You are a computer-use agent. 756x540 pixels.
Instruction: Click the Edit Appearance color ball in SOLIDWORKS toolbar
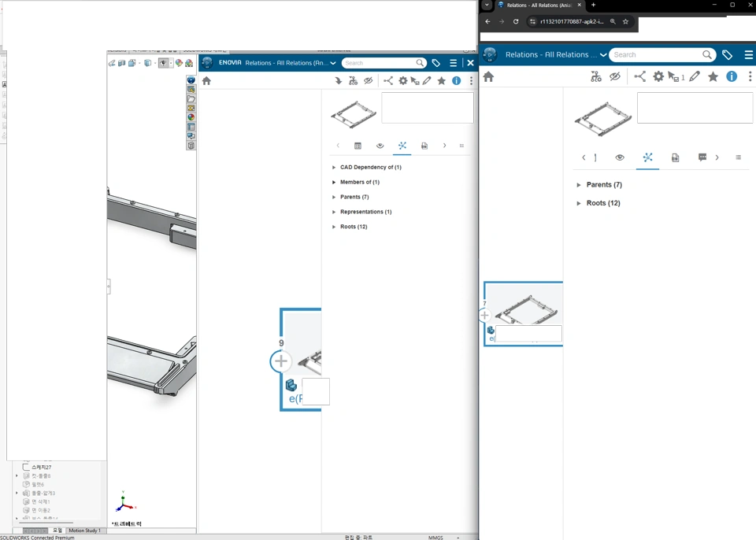coord(179,63)
